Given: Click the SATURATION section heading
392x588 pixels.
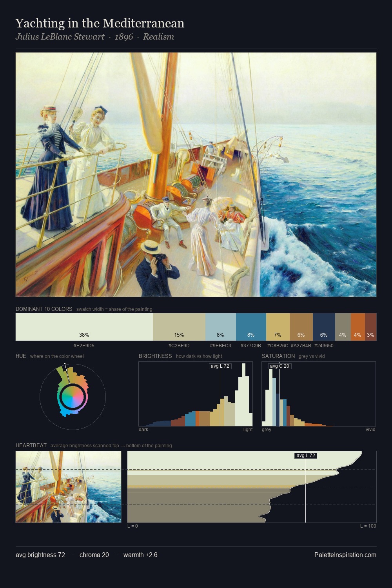Looking at the screenshot, I should (x=278, y=356).
